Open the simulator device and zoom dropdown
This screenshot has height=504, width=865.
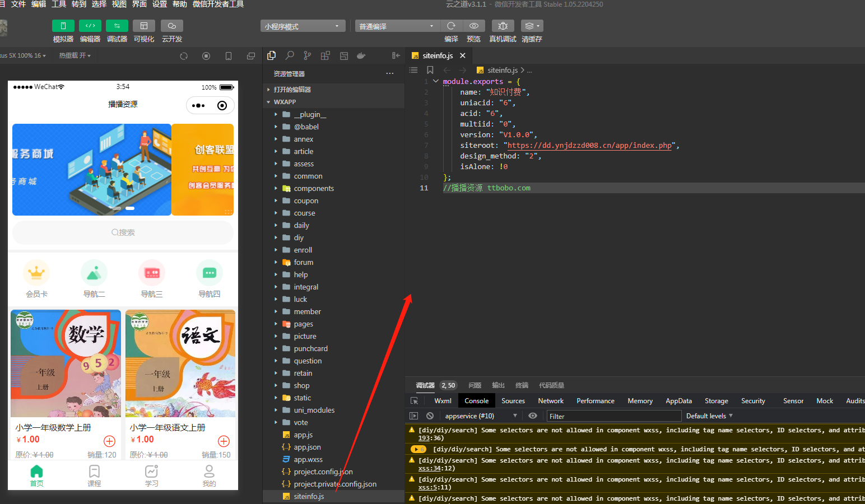(24, 55)
